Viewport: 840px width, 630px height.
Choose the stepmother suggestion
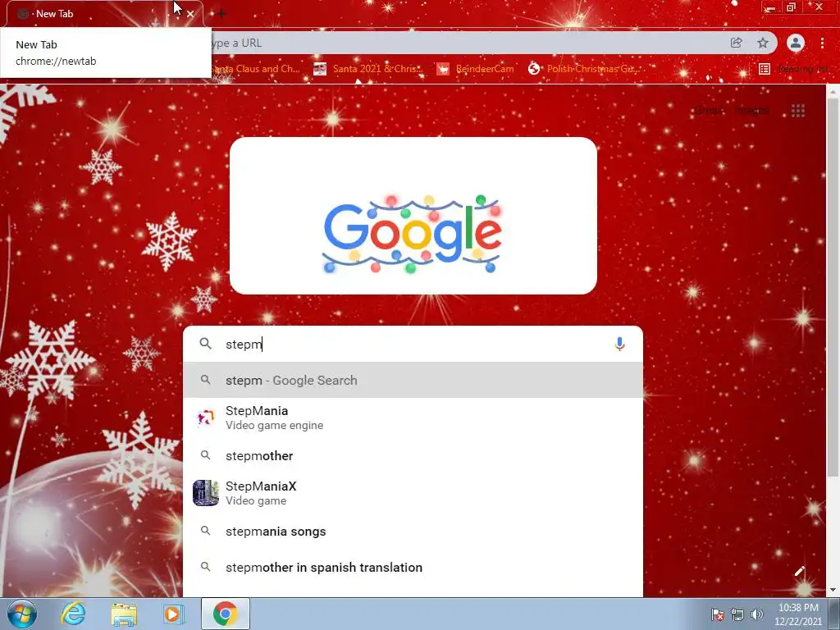coord(413,455)
